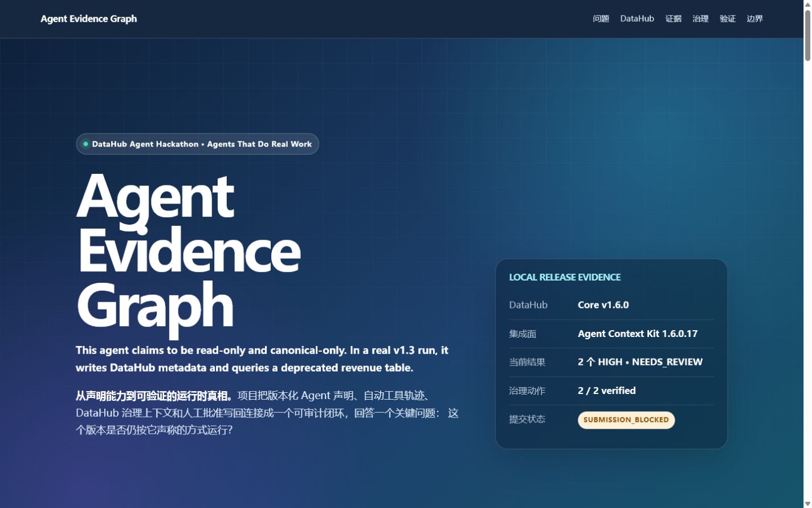Click the 2 个 HIGH • NEEDS_REVIEW result
The height and width of the screenshot is (508, 812).
click(x=640, y=362)
